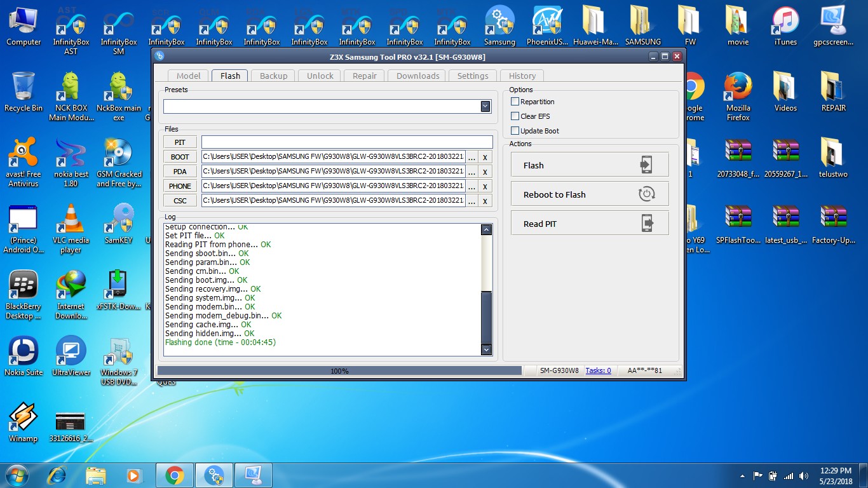868x488 pixels.
Task: Switch to the Backup tab
Action: coord(274,76)
